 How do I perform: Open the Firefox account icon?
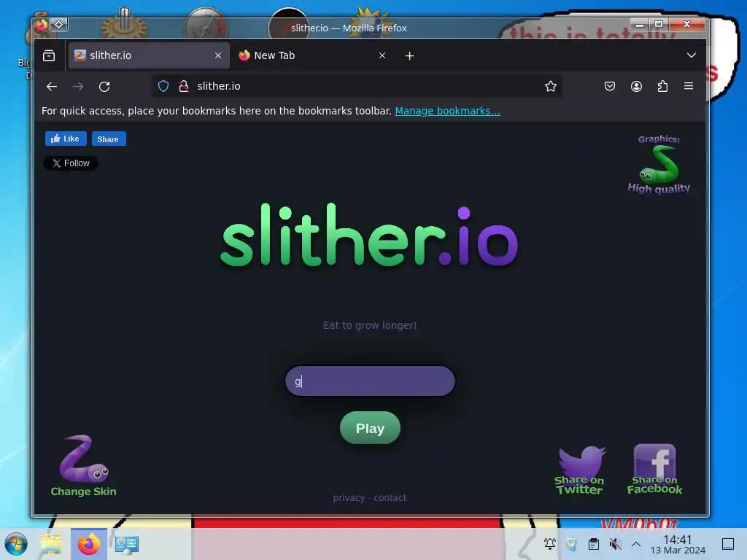[x=636, y=86]
